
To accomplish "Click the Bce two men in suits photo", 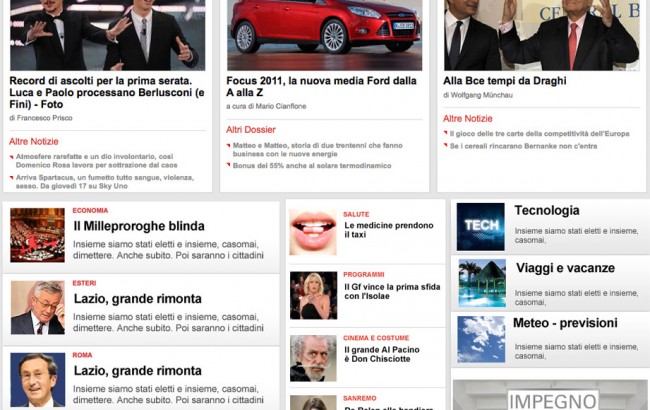I will pyautogui.click(x=541, y=35).
